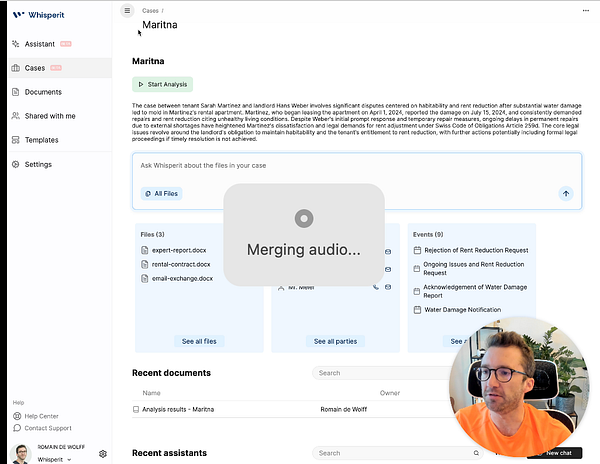Image resolution: width=600 pixels, height=464 pixels.
Task: Click the Files (3) heading
Action: (152, 234)
